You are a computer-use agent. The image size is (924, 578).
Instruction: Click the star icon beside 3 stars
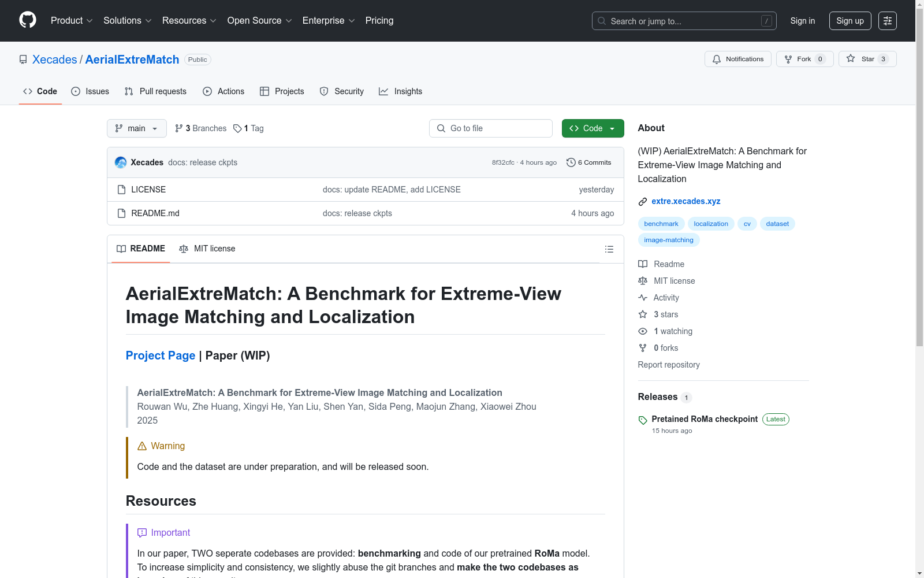click(643, 314)
